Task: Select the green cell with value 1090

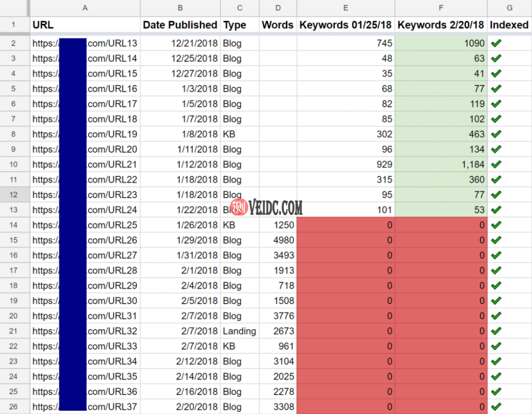Action: click(441, 43)
